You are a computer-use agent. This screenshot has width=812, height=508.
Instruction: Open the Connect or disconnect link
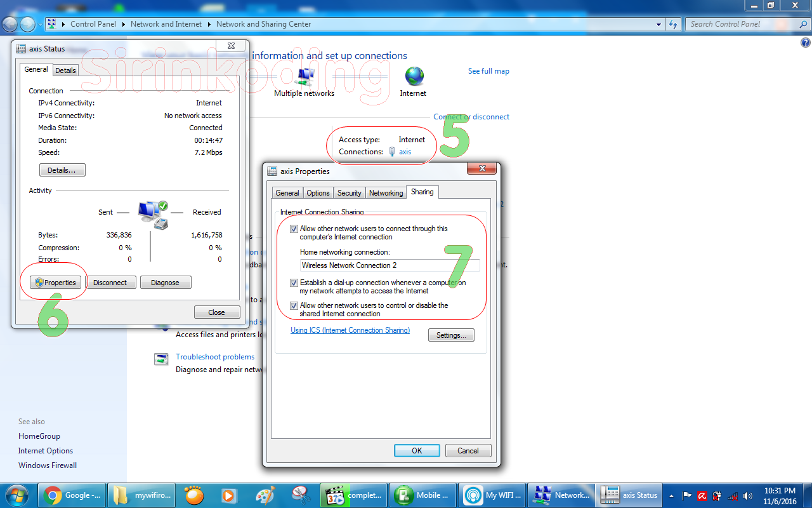coord(471,117)
